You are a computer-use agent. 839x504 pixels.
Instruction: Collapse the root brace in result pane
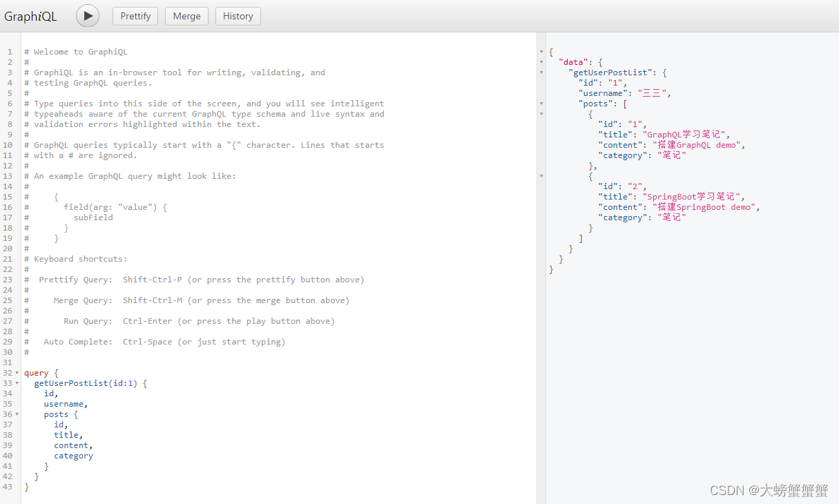541,52
